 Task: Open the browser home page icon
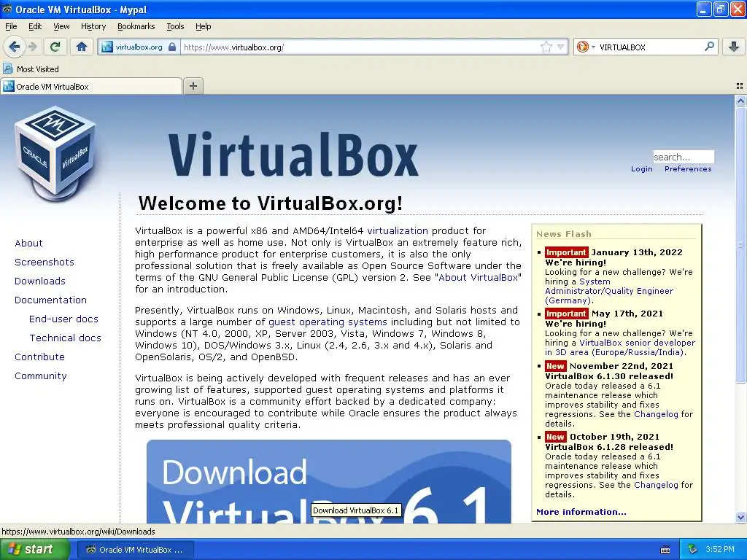[82, 47]
